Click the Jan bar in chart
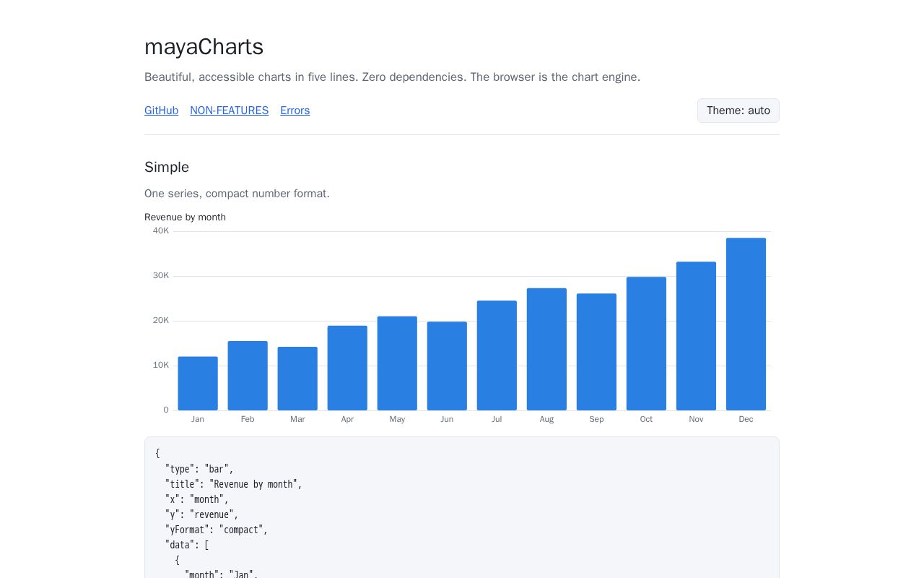Screen dimensions: 924x578 point(198,384)
